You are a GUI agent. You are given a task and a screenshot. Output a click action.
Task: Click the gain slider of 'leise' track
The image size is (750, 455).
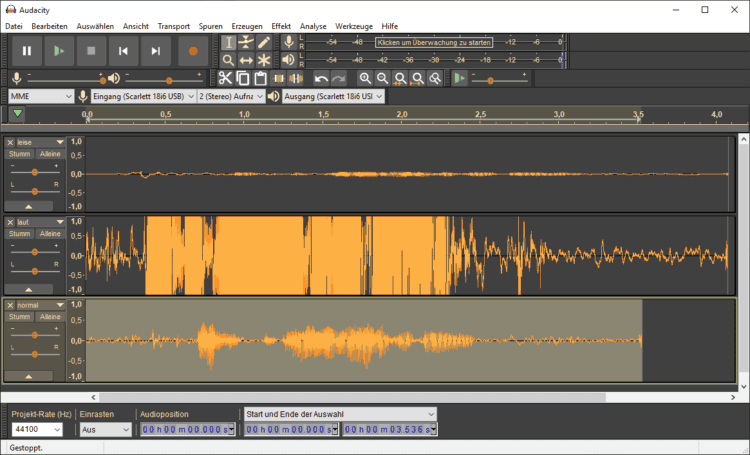pyautogui.click(x=34, y=172)
